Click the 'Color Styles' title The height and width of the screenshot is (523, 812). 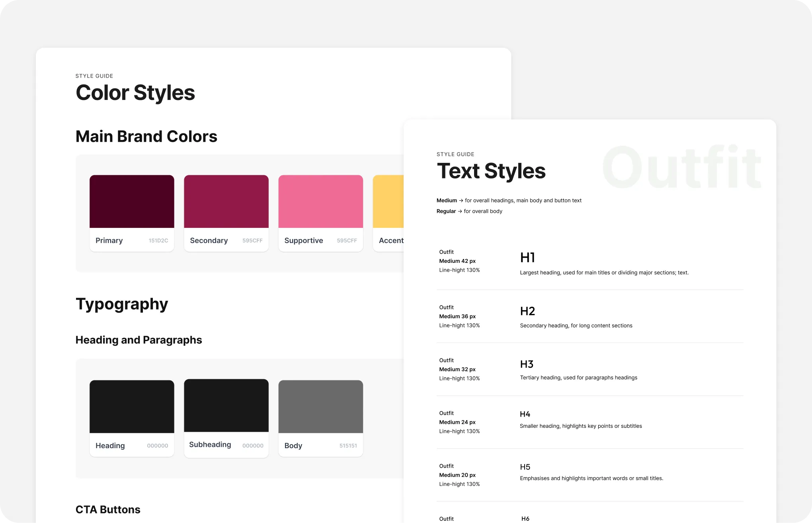point(135,93)
